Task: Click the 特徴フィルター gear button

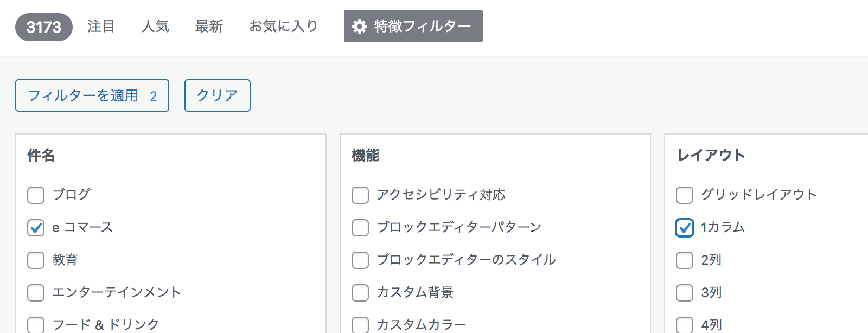Action: (x=413, y=26)
